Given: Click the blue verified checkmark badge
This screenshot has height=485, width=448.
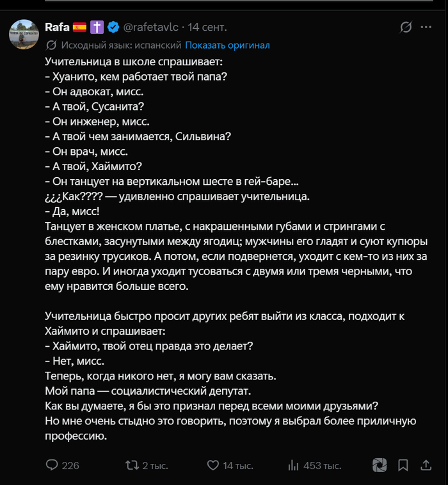Looking at the screenshot, I should point(113,28).
